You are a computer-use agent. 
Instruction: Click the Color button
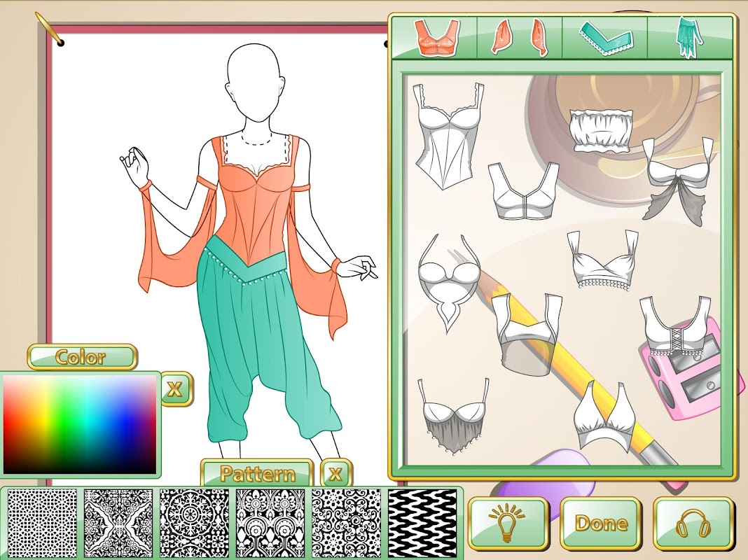click(x=82, y=357)
